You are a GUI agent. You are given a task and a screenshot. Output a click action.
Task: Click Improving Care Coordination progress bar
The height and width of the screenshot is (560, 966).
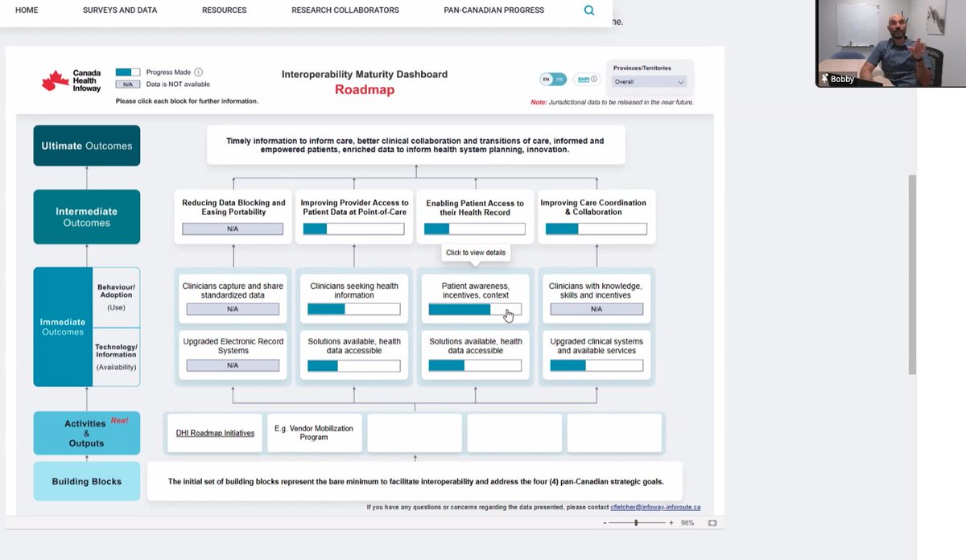point(596,229)
